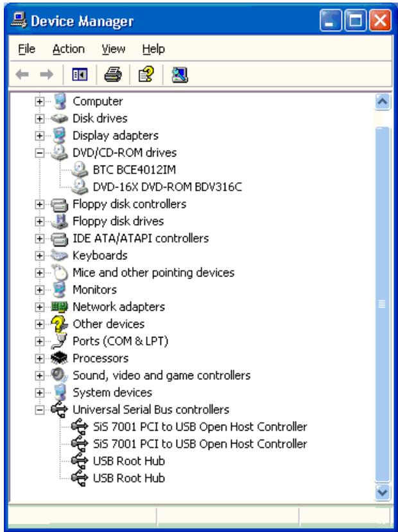
Task: Expand the Display adapters node
Action: pos(40,135)
